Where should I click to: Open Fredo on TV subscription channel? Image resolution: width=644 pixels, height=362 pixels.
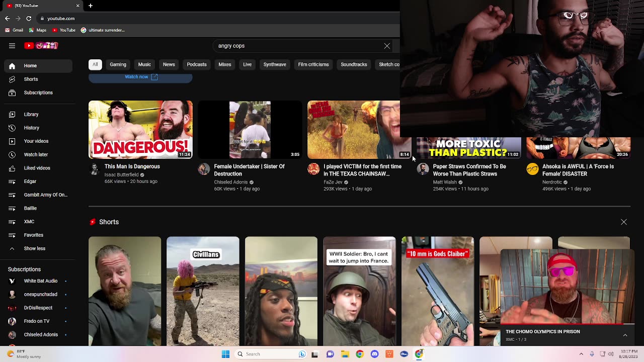(38, 321)
